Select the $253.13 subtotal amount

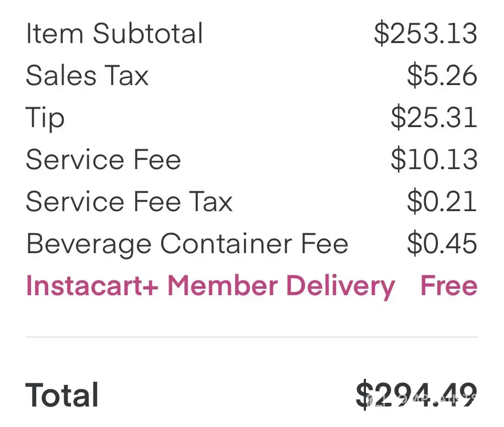[x=425, y=34]
